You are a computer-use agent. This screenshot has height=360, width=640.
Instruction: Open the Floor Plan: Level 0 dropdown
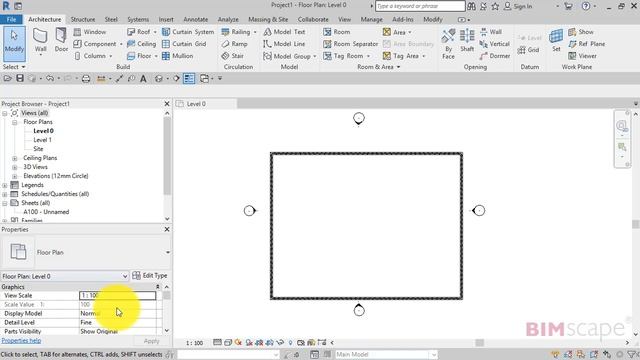[x=64, y=276]
